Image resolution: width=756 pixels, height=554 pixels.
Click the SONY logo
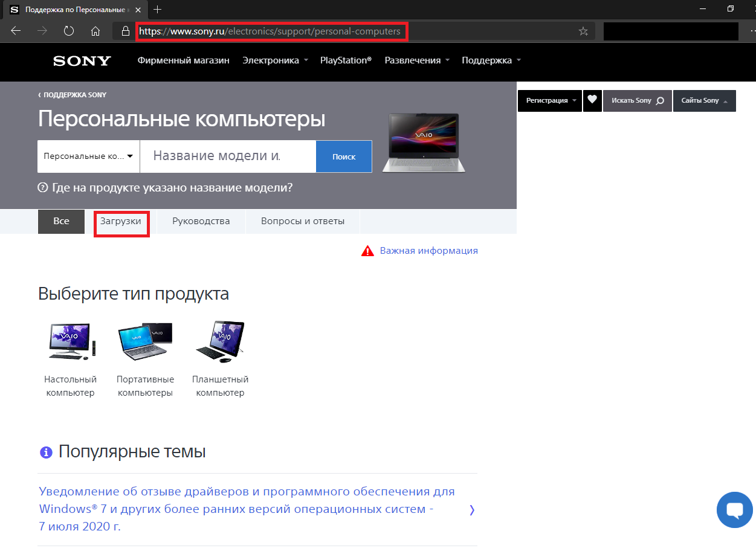(82, 60)
